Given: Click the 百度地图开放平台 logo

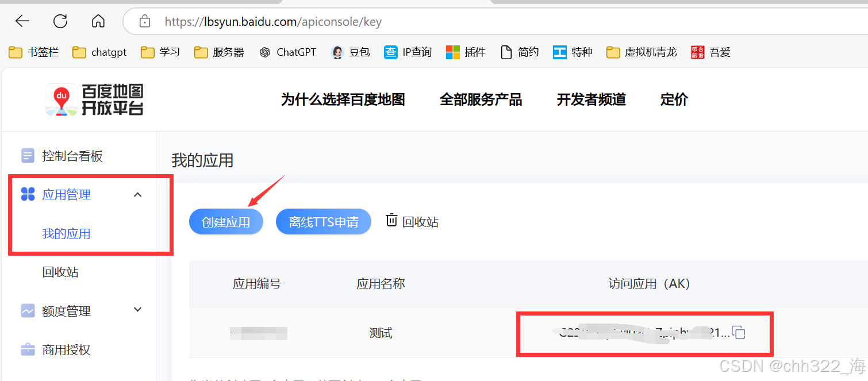Looking at the screenshot, I should click(94, 99).
